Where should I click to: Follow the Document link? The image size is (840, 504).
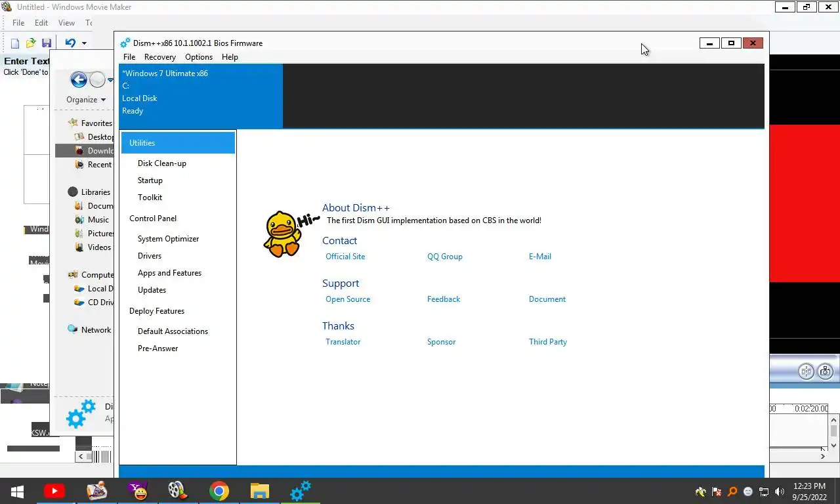(547, 299)
